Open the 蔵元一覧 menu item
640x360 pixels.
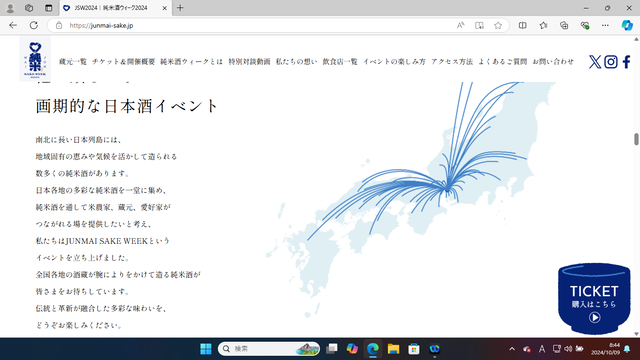point(73,62)
